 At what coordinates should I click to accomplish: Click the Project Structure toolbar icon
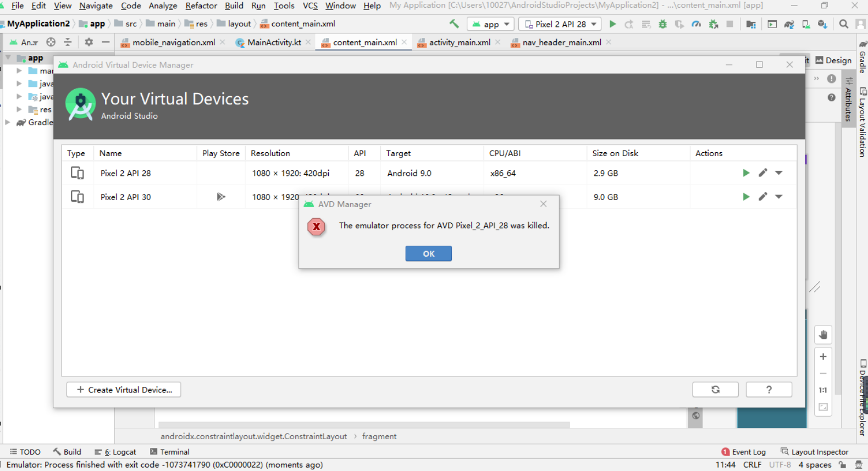click(751, 24)
